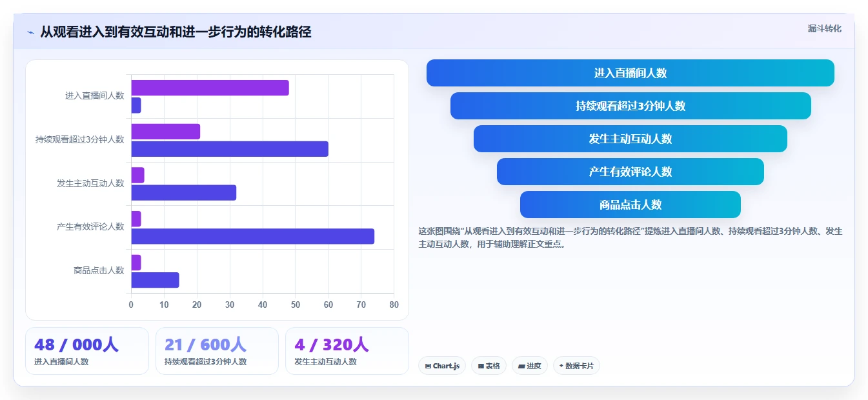The height and width of the screenshot is (400, 868).
Task: Click x-axis tick label 80
Action: point(394,305)
